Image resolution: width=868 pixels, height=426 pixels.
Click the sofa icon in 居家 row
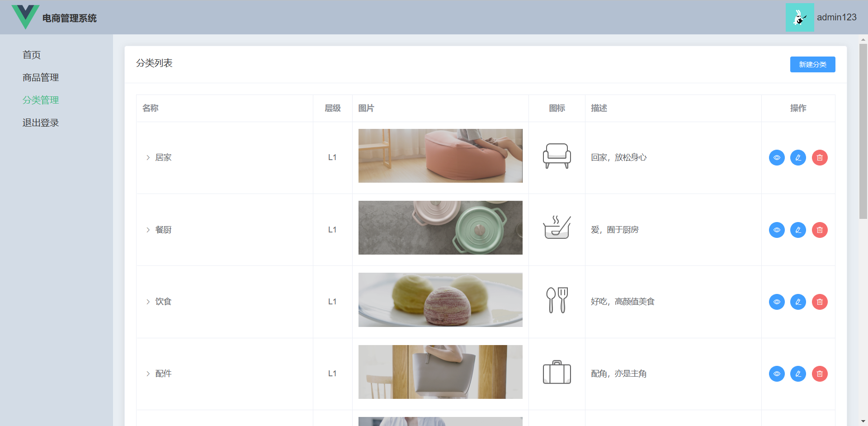(557, 156)
